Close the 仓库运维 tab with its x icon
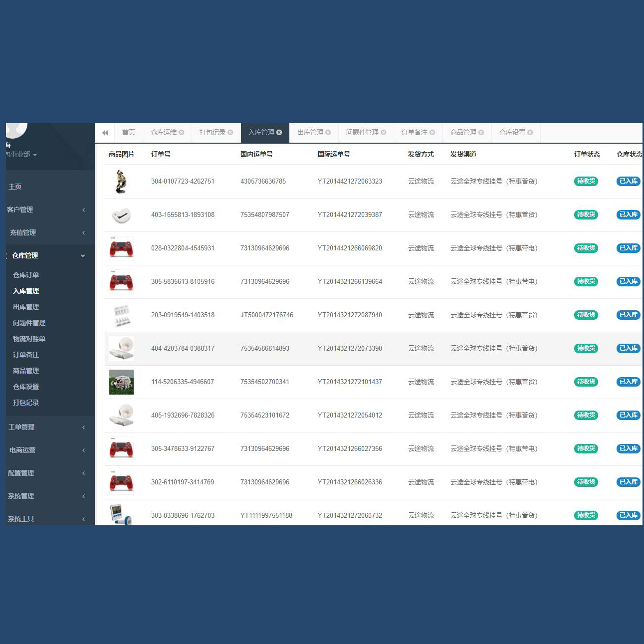Viewport: 644px width, 644px height. (182, 133)
